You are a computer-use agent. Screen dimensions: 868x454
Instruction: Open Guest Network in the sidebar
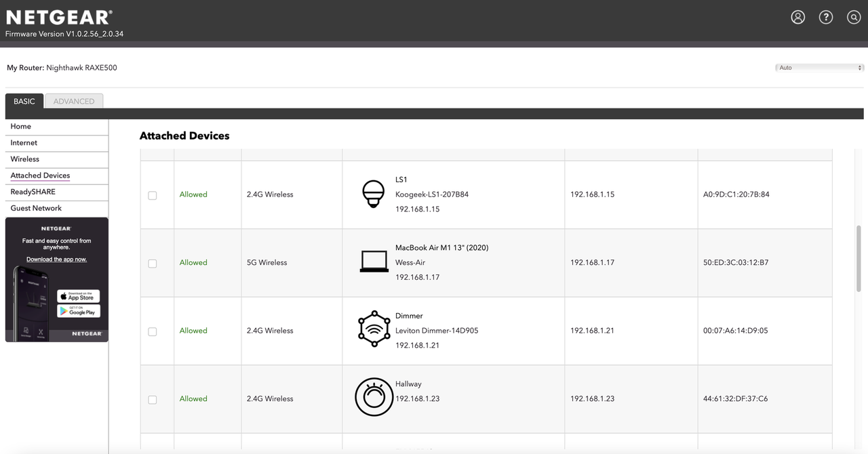click(x=57, y=208)
